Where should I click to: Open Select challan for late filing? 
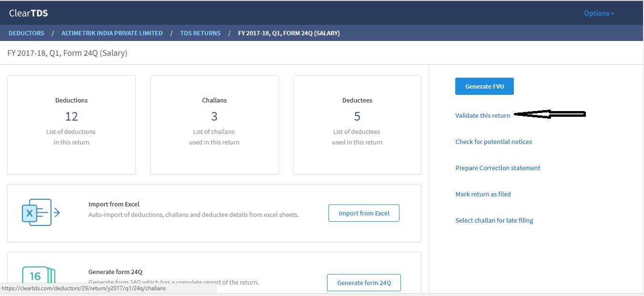(x=494, y=220)
